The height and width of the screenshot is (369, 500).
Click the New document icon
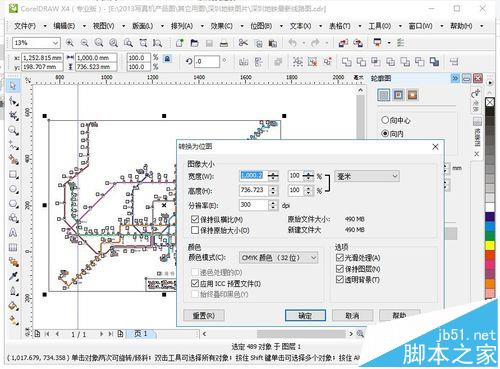pyautogui.click(x=180, y=43)
